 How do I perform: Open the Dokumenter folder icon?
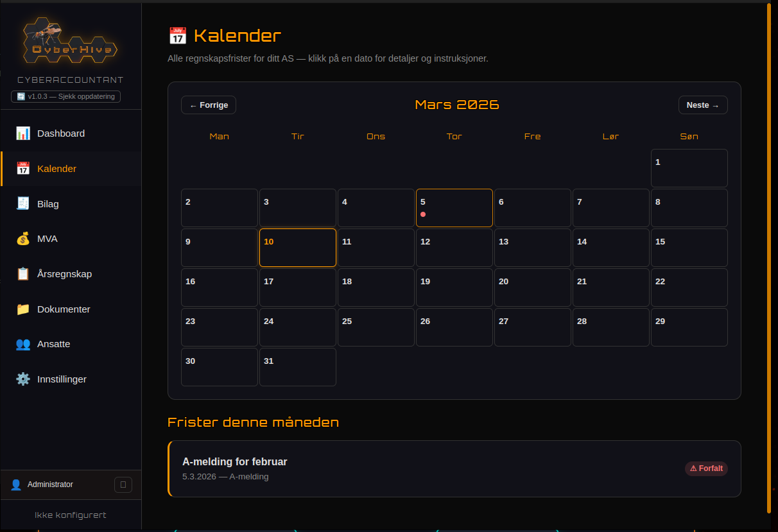(x=23, y=309)
